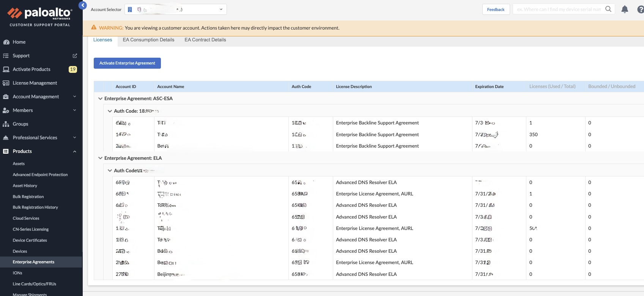Click the Groups hierarchy icon

click(x=6, y=124)
